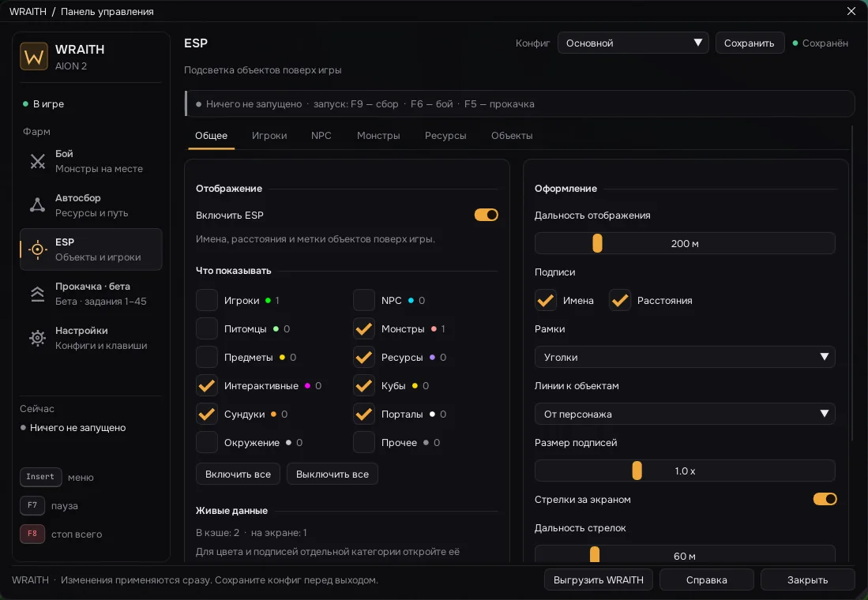
Task: Uncheck the Монстры checkbox in Что показывать
Action: tap(363, 328)
